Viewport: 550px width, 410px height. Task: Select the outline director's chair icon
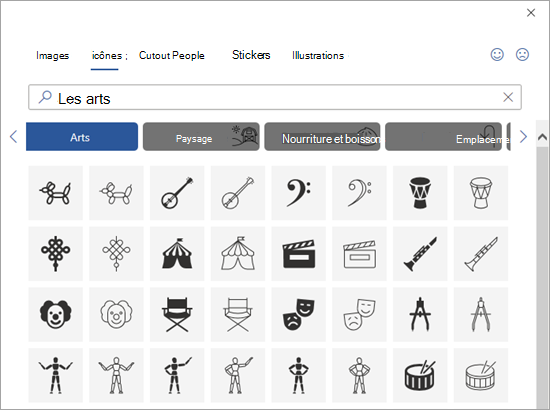click(x=238, y=314)
